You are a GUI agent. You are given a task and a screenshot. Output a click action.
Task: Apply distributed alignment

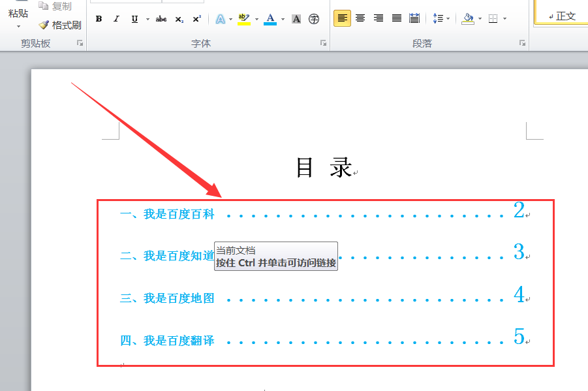coord(414,18)
